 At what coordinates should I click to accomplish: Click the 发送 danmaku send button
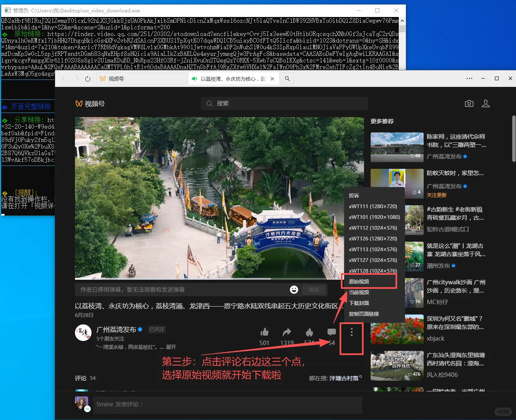pos(314,290)
